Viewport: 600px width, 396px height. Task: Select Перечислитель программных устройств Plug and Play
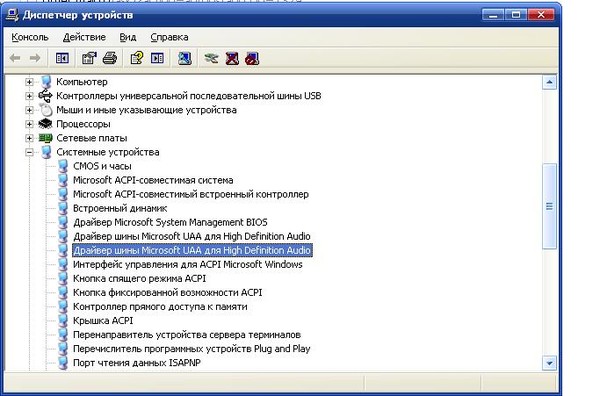[x=191, y=349]
